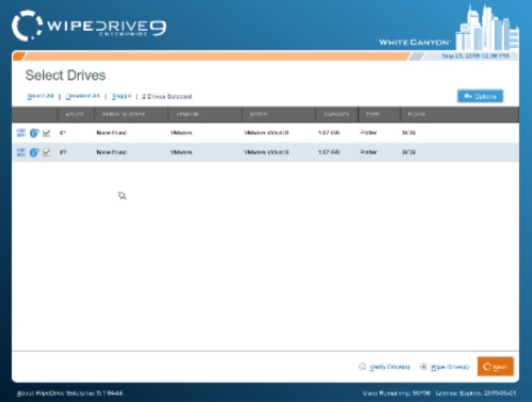Image resolution: width=532 pixels, height=402 pixels.
Task: Click the Uses Remaining status text
Action: tap(397, 393)
